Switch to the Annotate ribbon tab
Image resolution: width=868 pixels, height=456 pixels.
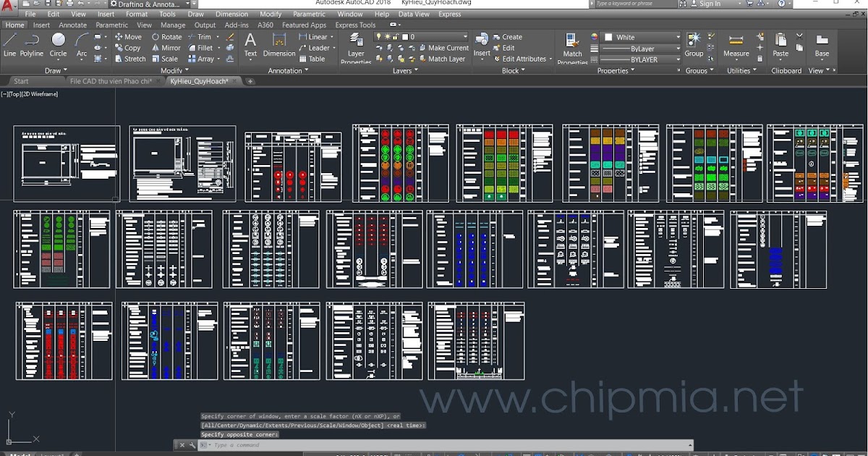coord(72,25)
